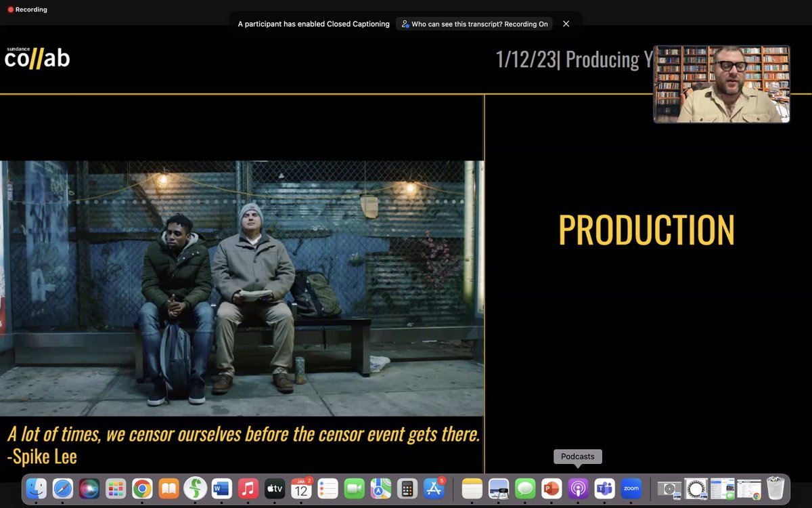This screenshot has width=812, height=508.
Task: Open Podcasts from the dock
Action: coord(578,488)
